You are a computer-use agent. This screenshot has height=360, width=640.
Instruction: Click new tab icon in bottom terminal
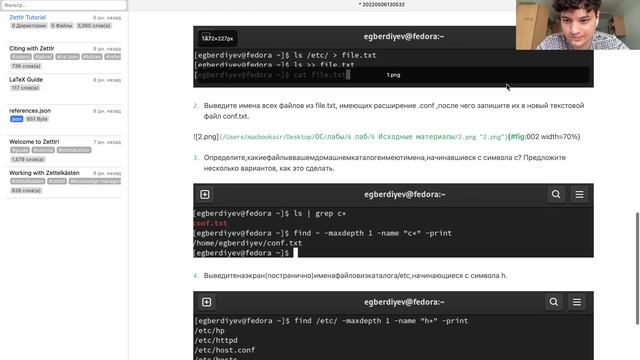pos(207,302)
